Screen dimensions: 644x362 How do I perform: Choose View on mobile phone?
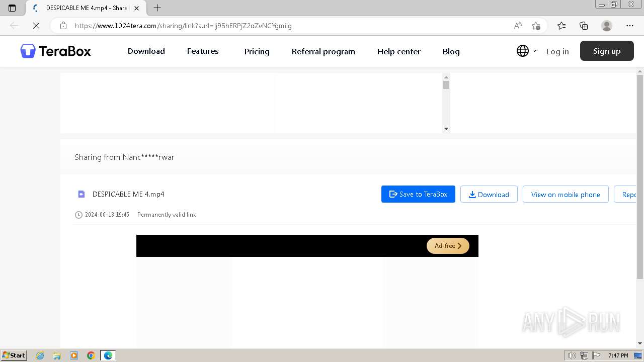tap(566, 194)
